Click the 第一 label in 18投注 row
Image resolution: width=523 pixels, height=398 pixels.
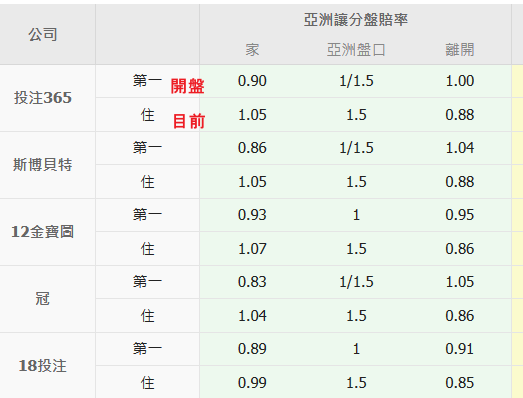point(147,349)
